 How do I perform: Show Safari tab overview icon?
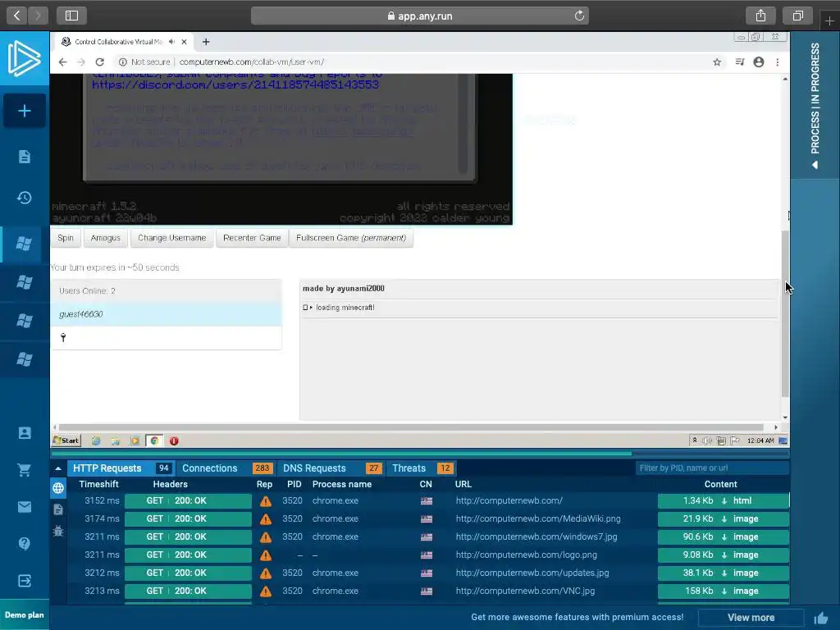coord(797,16)
